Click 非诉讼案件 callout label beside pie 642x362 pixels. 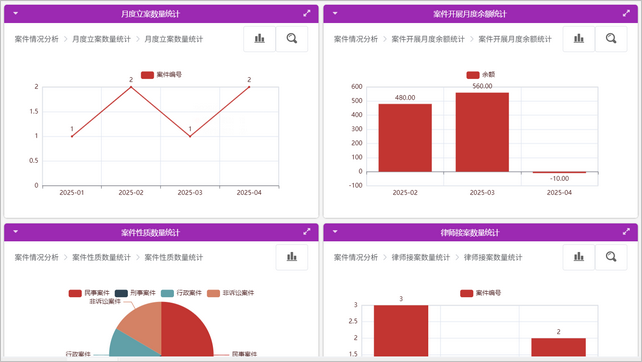[105, 301]
